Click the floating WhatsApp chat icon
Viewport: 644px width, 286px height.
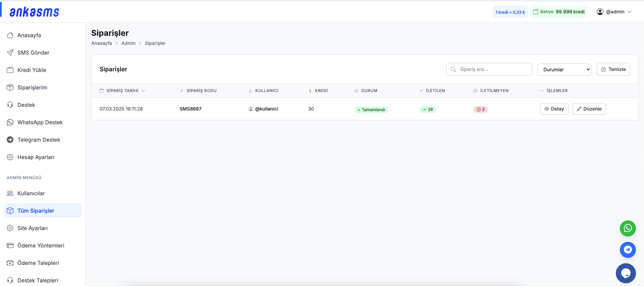(x=628, y=228)
